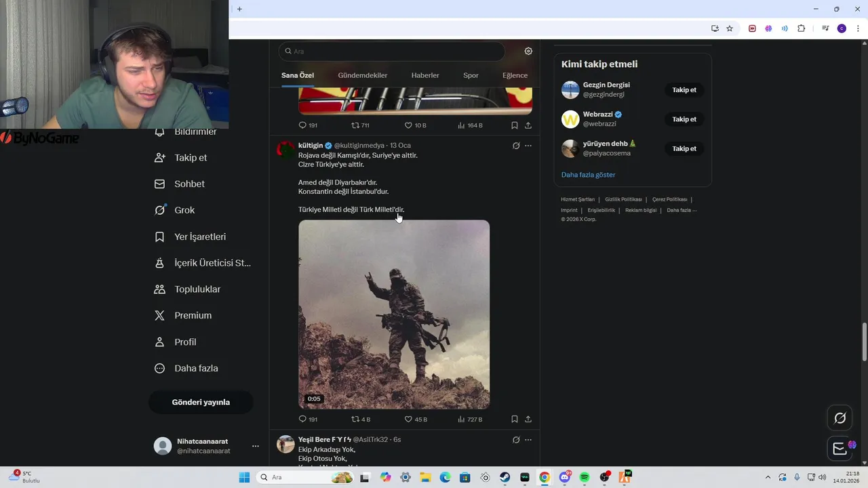Repost the top post showing 711
Image resolution: width=868 pixels, height=488 pixels.
point(360,125)
